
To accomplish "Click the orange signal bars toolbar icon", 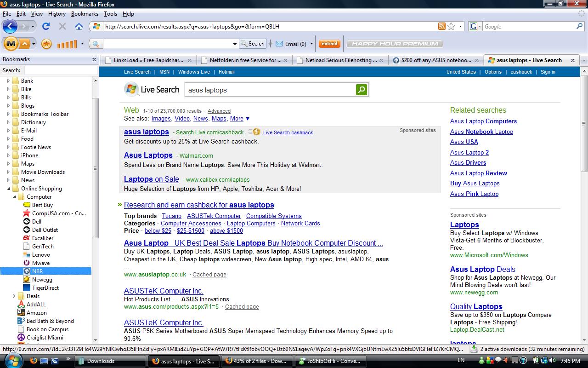I will 67,44.
